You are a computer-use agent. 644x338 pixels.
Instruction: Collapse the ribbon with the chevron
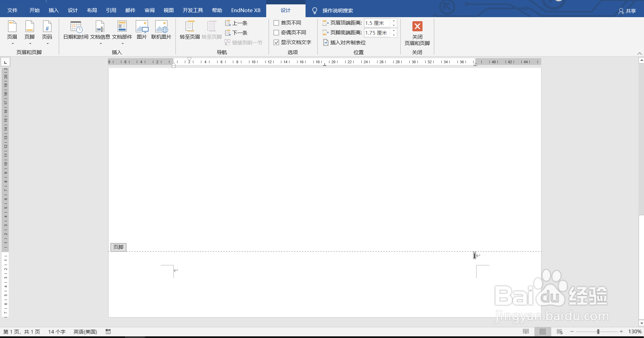pos(640,53)
